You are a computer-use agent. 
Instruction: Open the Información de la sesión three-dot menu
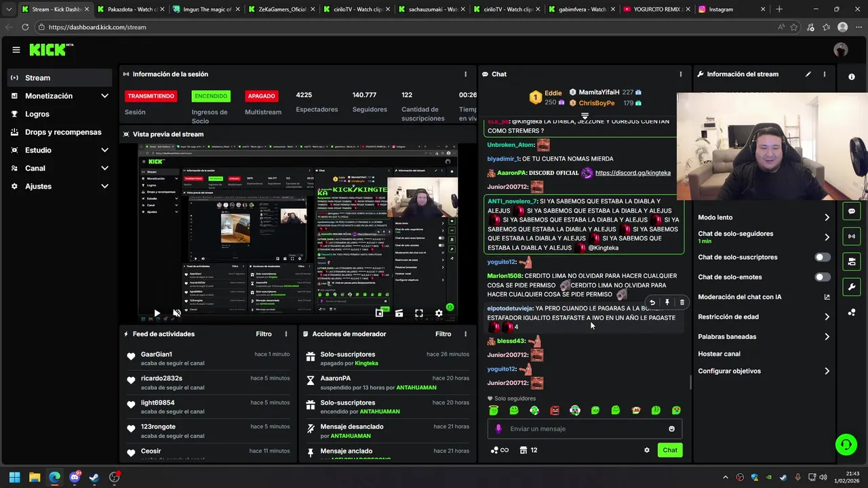point(465,74)
